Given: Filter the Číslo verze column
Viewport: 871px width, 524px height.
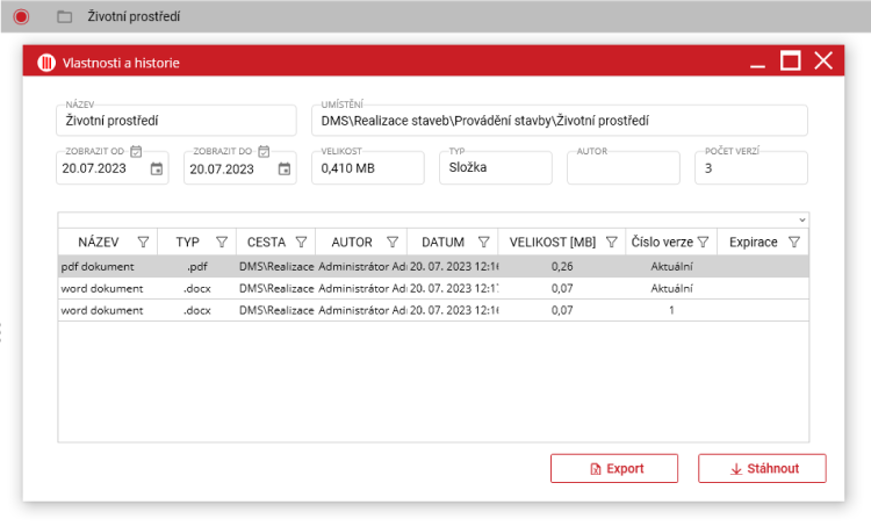Looking at the screenshot, I should (703, 242).
